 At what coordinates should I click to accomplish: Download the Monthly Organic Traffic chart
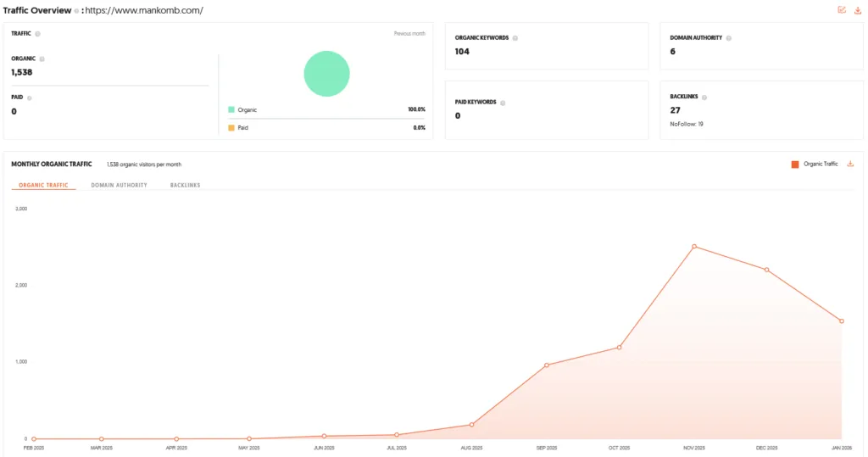[850, 164]
